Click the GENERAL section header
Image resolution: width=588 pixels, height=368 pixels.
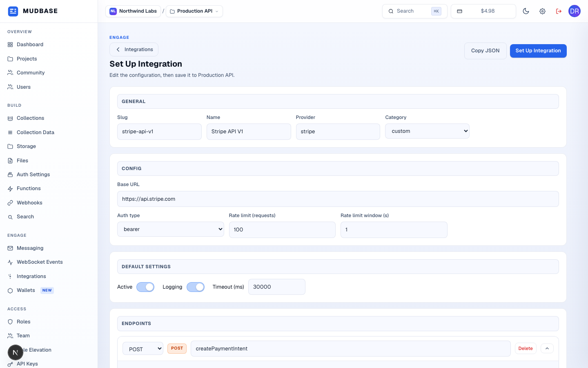point(338,101)
